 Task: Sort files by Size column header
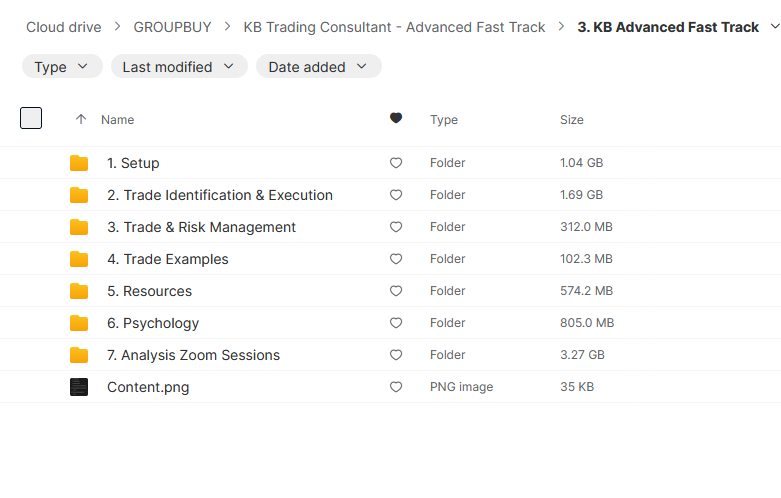[571, 119]
